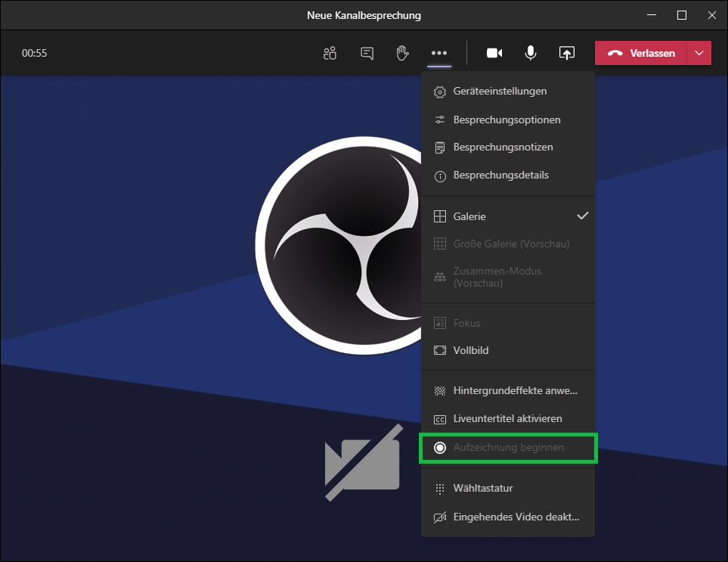This screenshot has width=728, height=562.
Task: Show participants panel icon
Action: pyautogui.click(x=330, y=54)
